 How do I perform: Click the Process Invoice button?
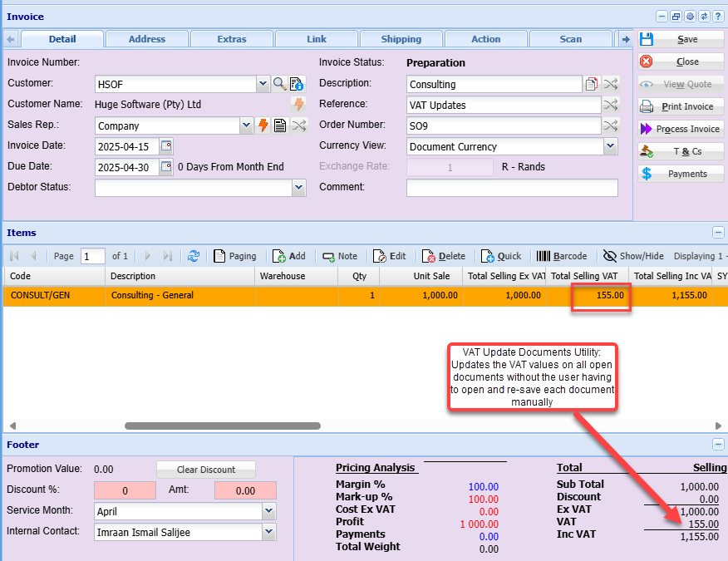pyautogui.click(x=680, y=129)
